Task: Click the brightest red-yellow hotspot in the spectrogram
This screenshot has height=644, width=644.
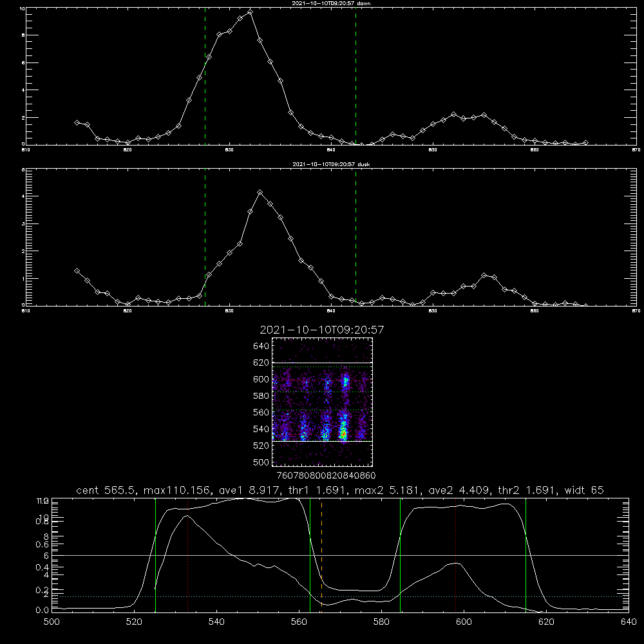Action: click(x=343, y=433)
